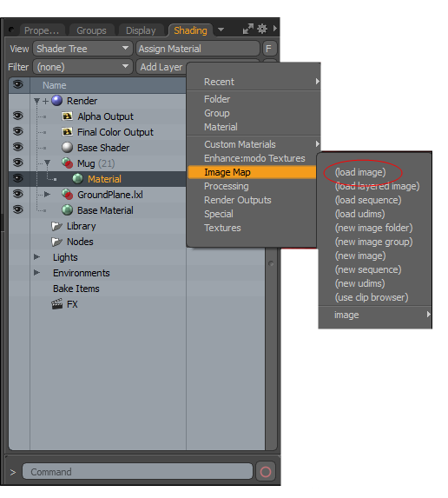448x498 pixels.
Task: Click into the Command input field
Action: tap(137, 472)
